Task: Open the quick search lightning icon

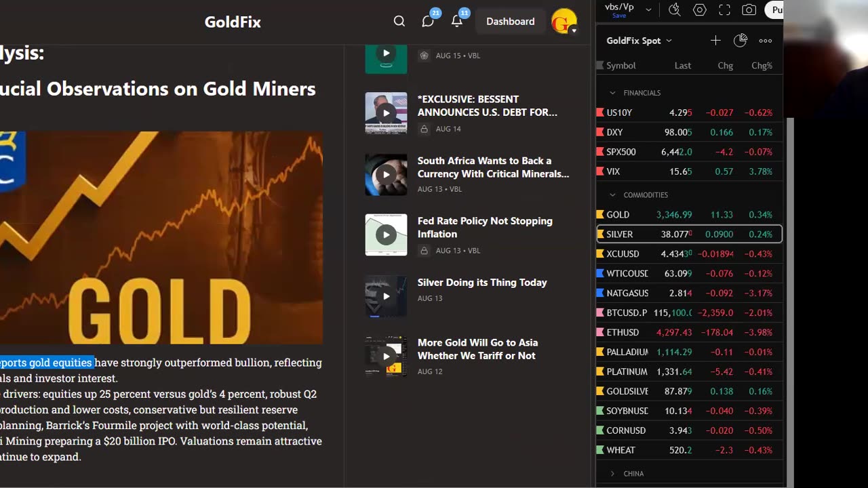Action: coord(674,9)
